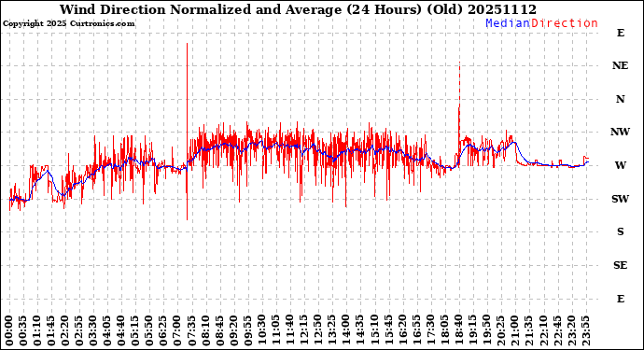
Task: Click the '14:35' time label
Action: (x=359, y=331)
